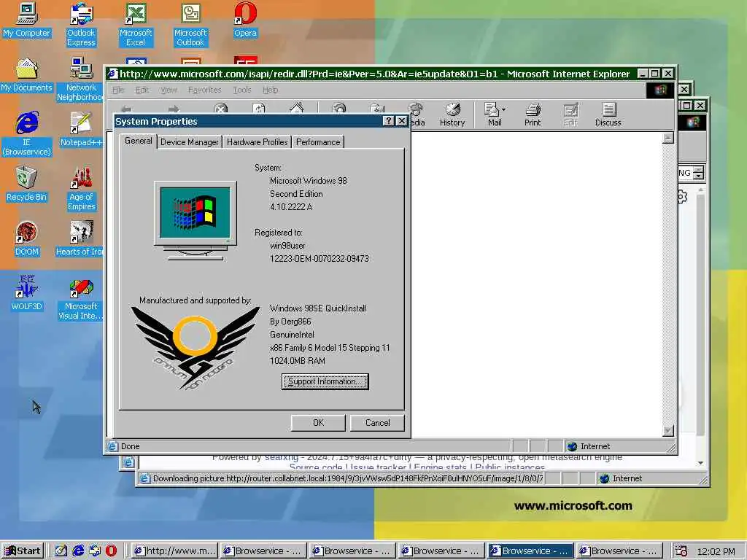
Task: Click the 4.10.2222 A version text
Action: coord(291,206)
